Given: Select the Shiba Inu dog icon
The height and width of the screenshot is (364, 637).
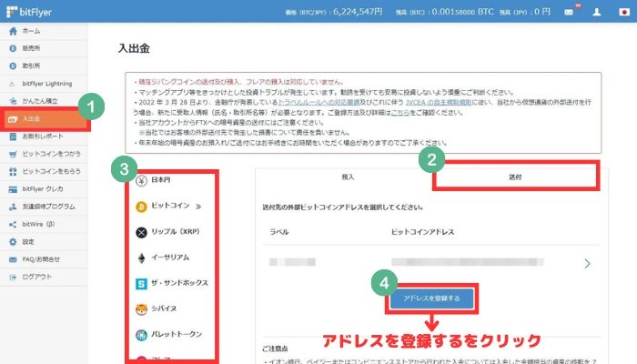Looking at the screenshot, I should [x=141, y=309].
